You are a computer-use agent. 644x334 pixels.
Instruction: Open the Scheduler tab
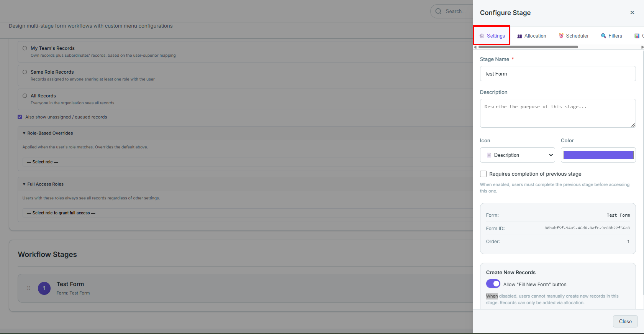[574, 36]
